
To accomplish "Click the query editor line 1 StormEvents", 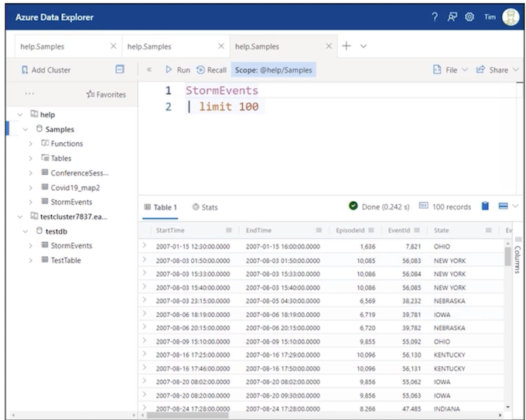I will [x=222, y=90].
